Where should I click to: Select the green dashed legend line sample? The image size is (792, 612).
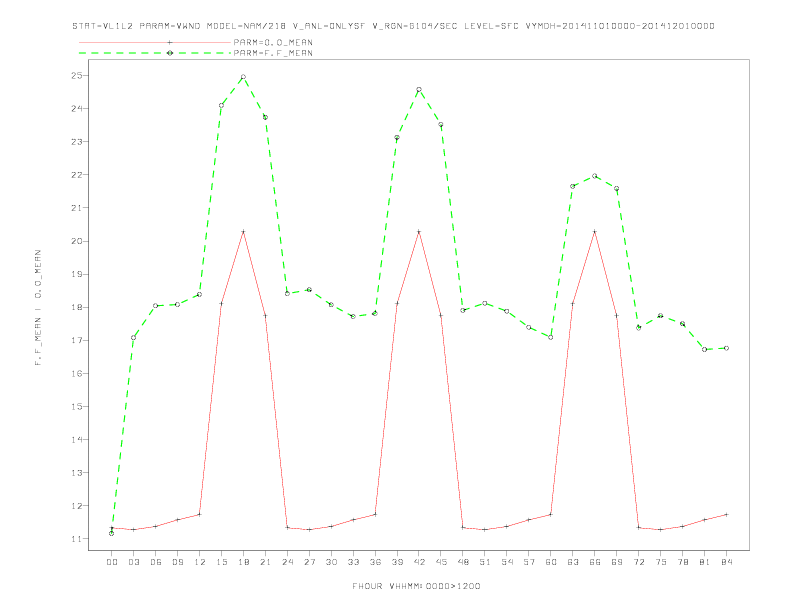coord(155,53)
